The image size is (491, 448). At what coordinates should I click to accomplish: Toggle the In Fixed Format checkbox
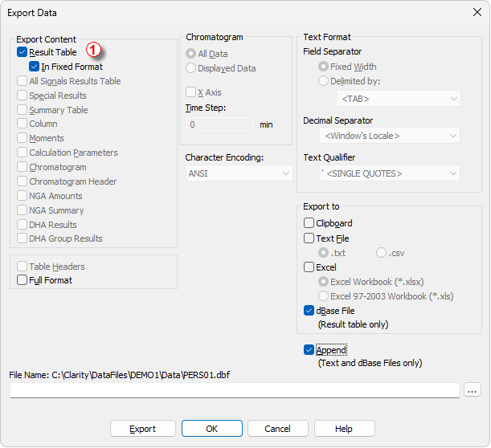[x=34, y=67]
